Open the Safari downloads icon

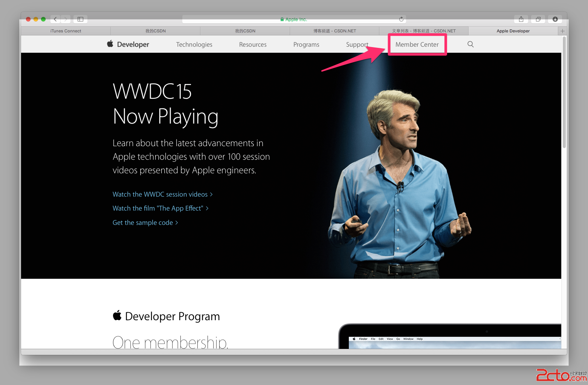555,19
